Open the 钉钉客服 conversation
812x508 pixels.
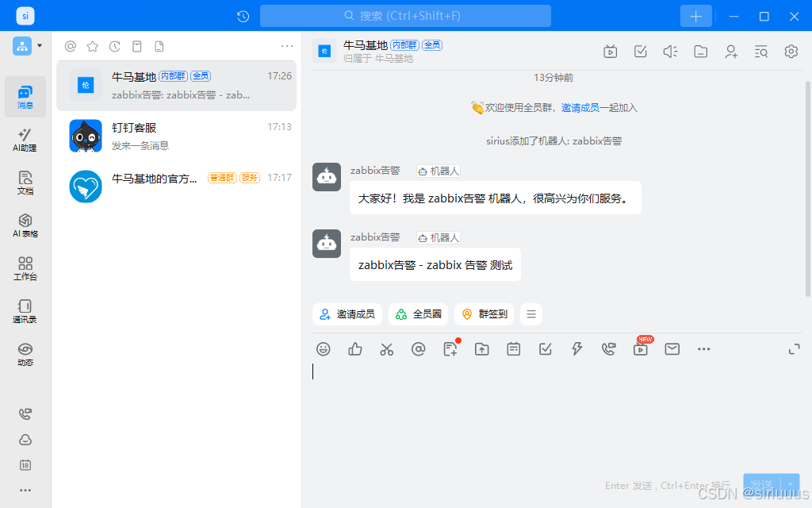point(177,137)
